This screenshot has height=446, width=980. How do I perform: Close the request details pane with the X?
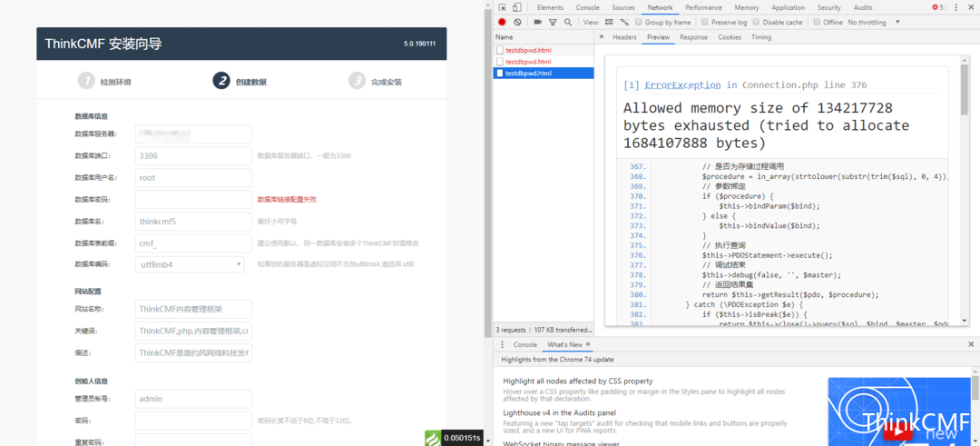602,37
